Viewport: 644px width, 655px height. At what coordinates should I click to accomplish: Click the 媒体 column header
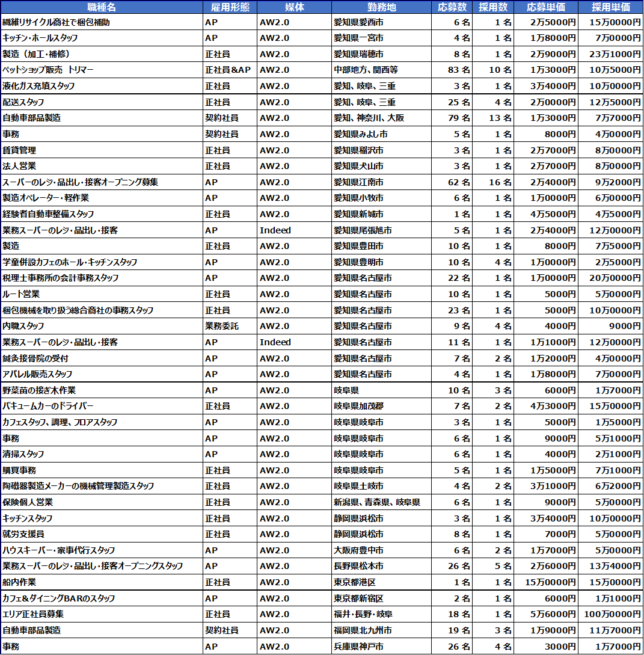tap(294, 7)
